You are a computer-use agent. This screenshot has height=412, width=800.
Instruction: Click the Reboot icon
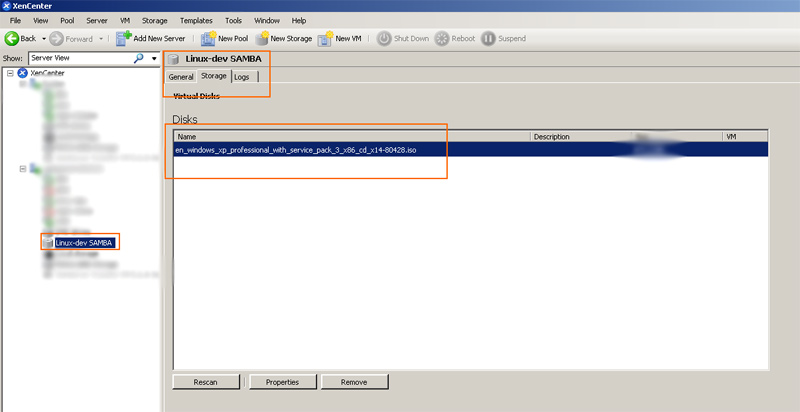tap(442, 38)
